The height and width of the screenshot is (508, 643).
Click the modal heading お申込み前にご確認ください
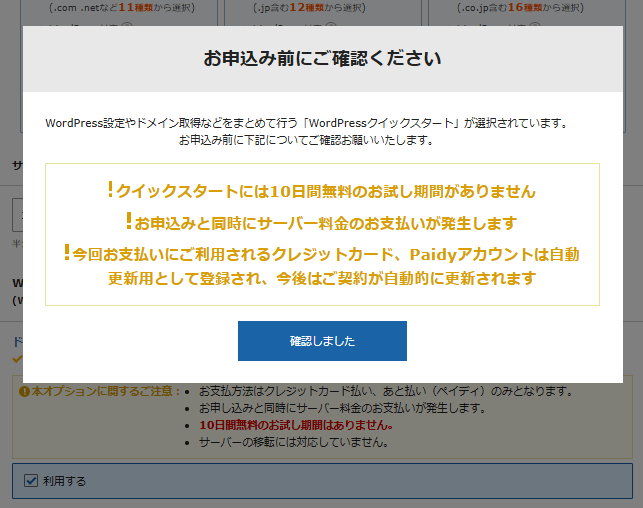click(322, 58)
